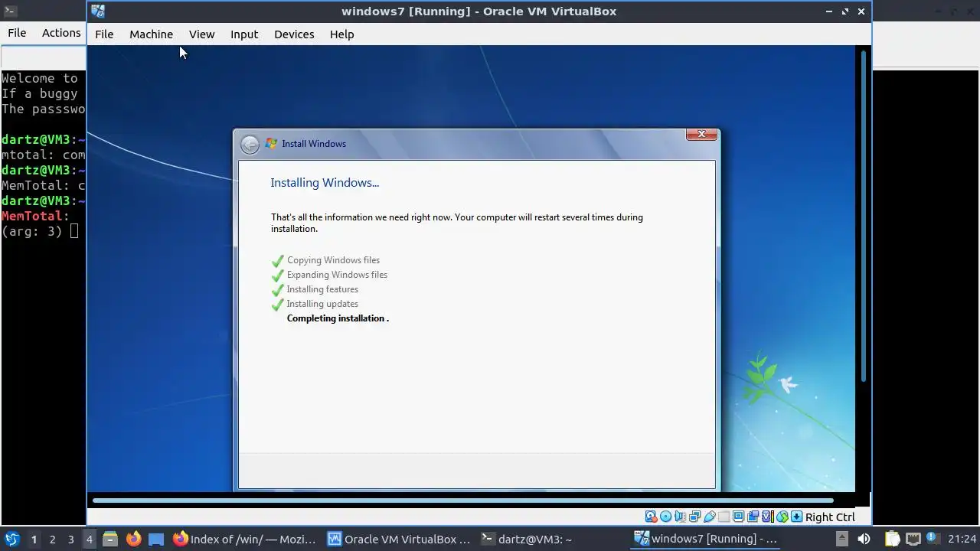
Task: Click 'Right Ctrl' host key label
Action: click(830, 517)
